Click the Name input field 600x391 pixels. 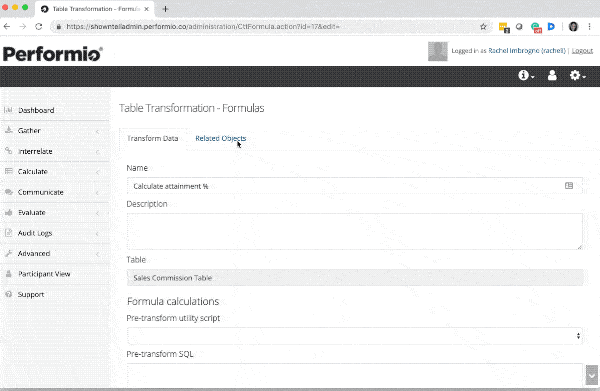pyautogui.click(x=355, y=186)
